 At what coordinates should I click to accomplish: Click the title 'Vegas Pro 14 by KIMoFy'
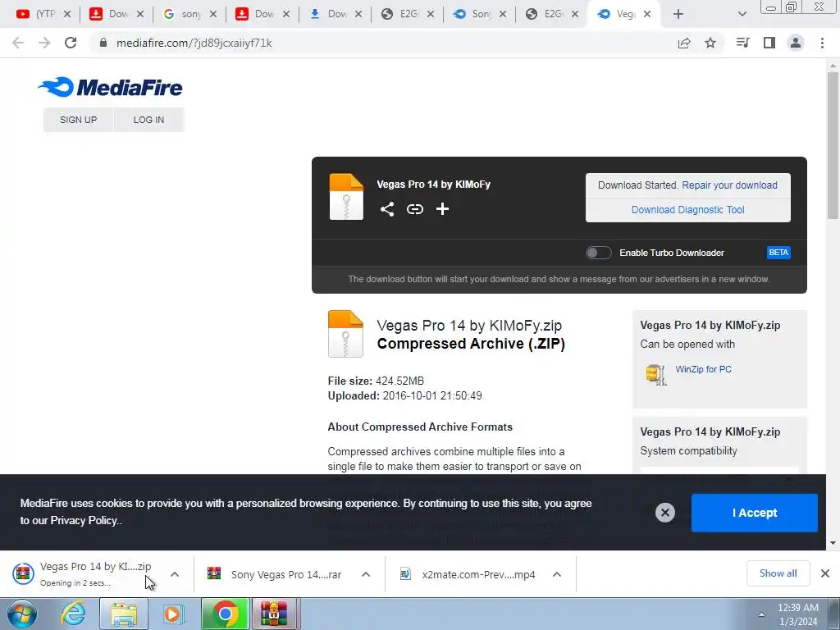tap(433, 185)
